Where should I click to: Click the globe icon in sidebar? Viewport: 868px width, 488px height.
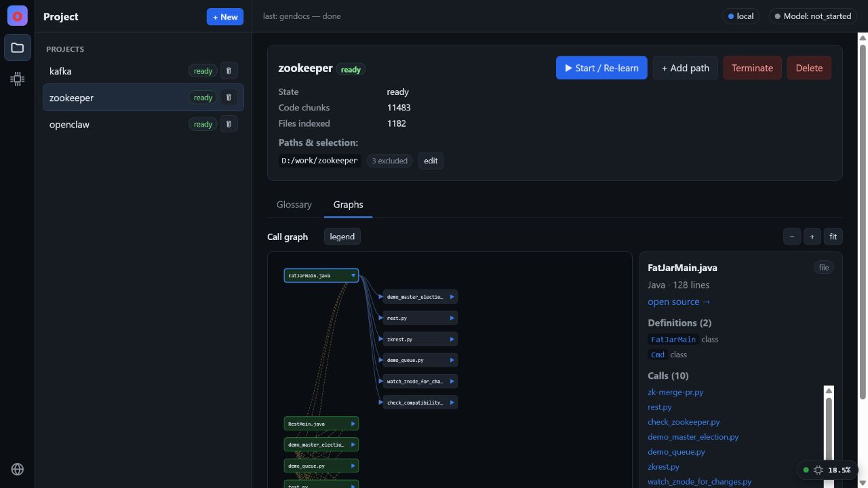coord(18,469)
